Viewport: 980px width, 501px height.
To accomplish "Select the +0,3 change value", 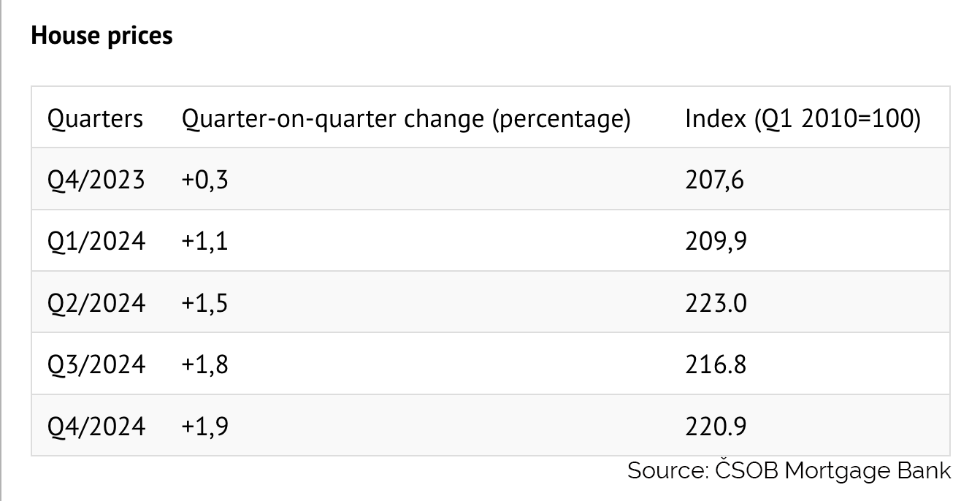I will point(205,180).
